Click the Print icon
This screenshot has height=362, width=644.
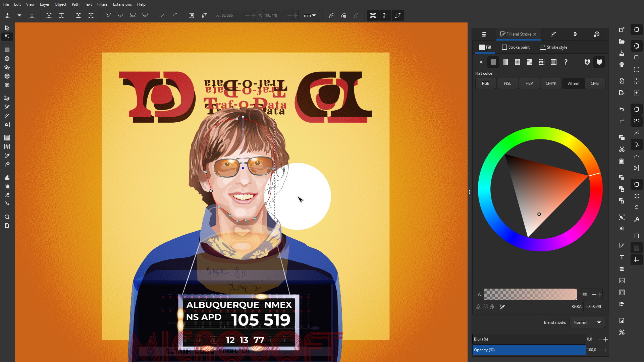tap(622, 65)
